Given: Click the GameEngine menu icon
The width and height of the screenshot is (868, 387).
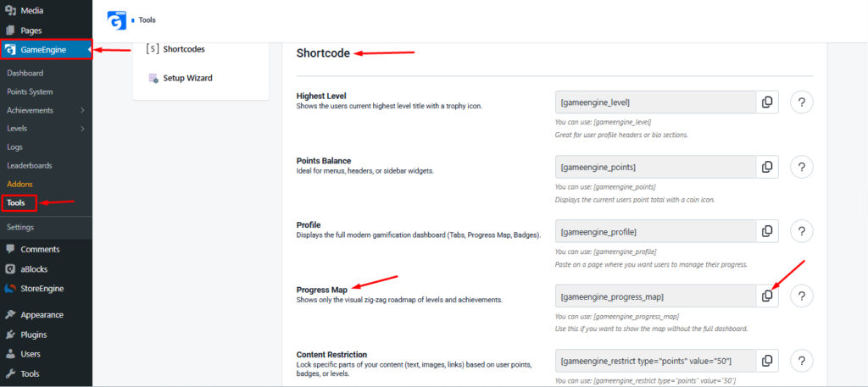Looking at the screenshot, I should [10, 50].
